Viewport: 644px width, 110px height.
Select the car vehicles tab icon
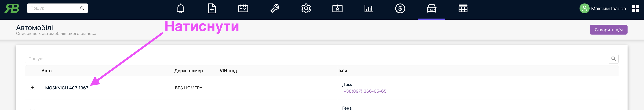click(432, 9)
